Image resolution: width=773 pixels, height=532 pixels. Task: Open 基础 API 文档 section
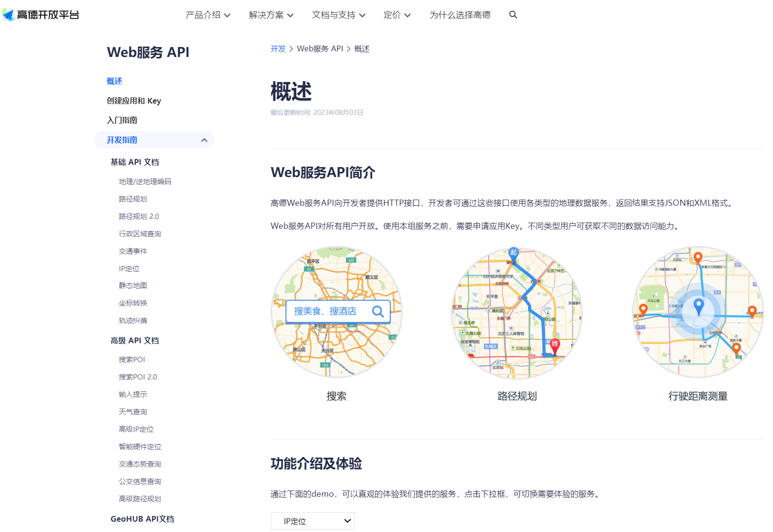tap(135, 162)
